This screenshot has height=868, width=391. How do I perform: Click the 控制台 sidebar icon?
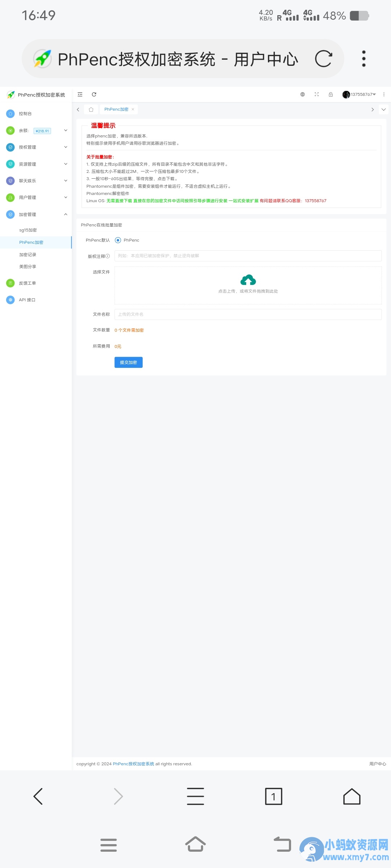click(10, 114)
